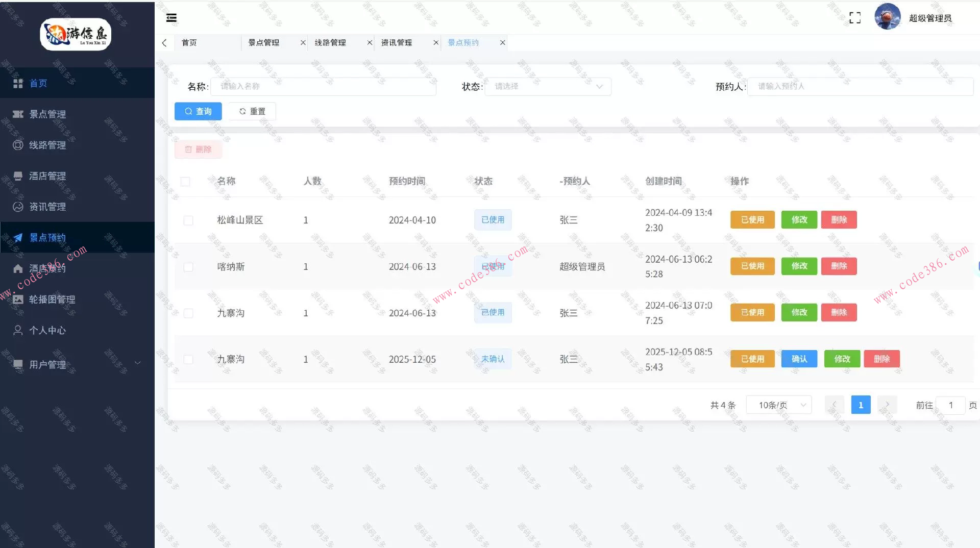
Task: Open the 状态 status dropdown
Action: coord(547,86)
